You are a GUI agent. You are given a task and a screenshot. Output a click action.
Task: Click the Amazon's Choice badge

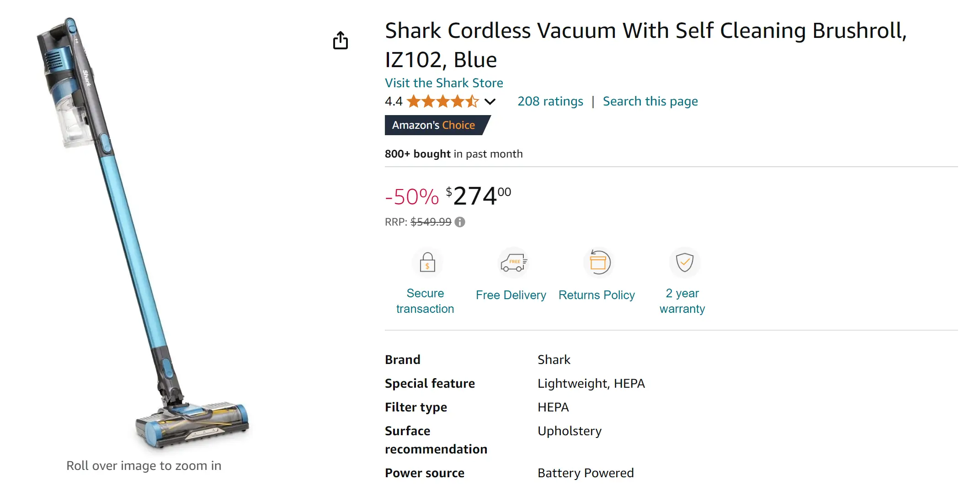pos(434,125)
